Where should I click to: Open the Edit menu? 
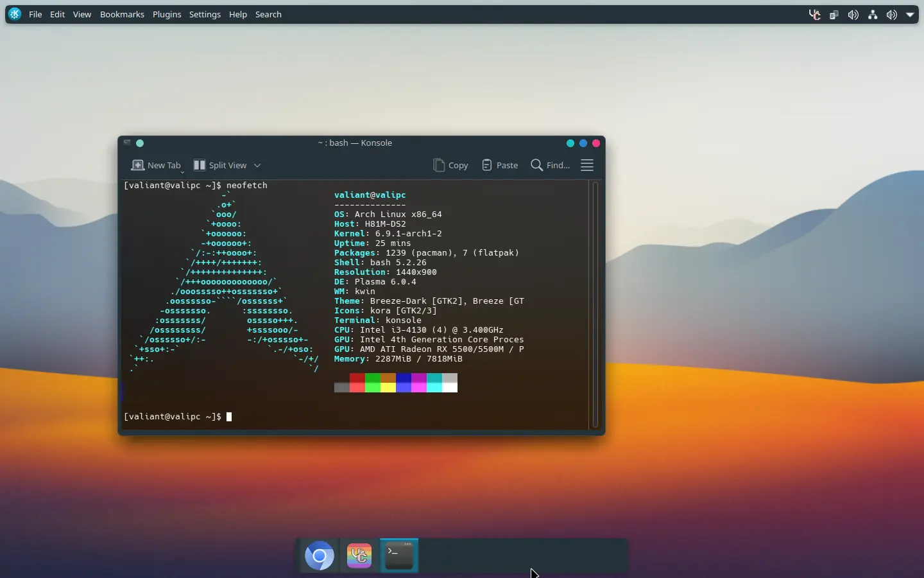tap(58, 14)
